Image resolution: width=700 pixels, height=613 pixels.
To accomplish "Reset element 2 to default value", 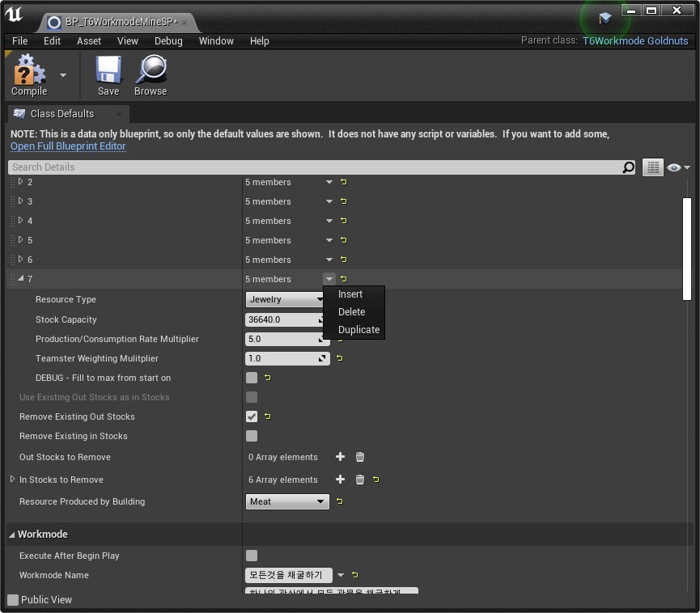I will tap(343, 182).
